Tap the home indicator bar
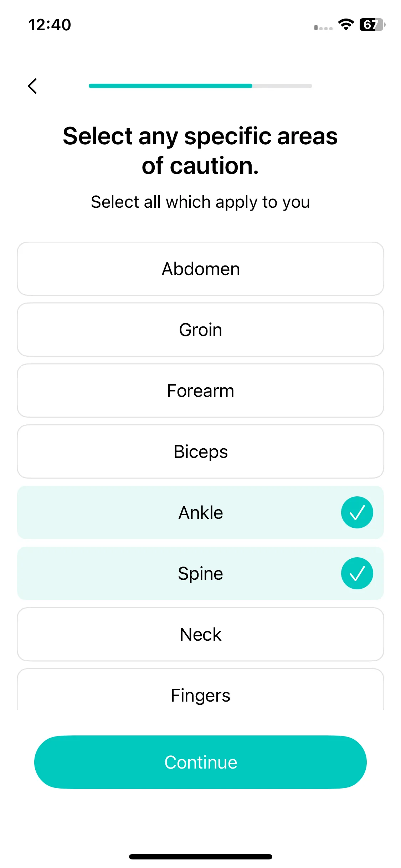401x868 pixels. click(200, 857)
